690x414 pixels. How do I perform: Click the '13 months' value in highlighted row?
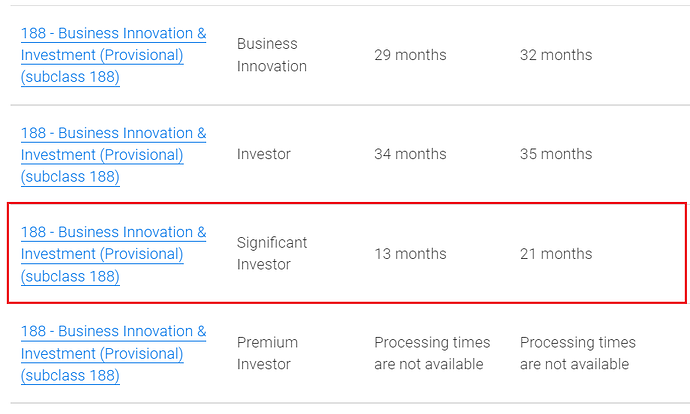[x=410, y=253]
